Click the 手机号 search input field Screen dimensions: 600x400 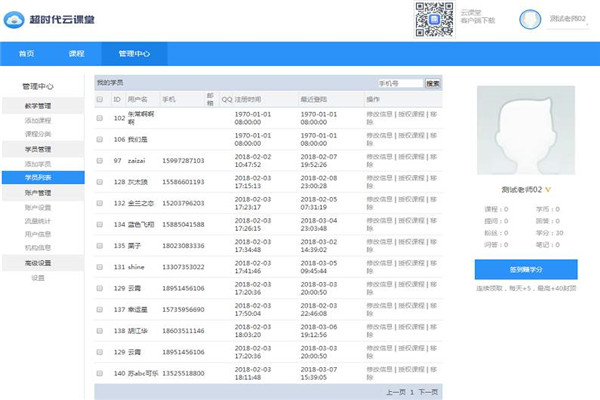[399, 84]
